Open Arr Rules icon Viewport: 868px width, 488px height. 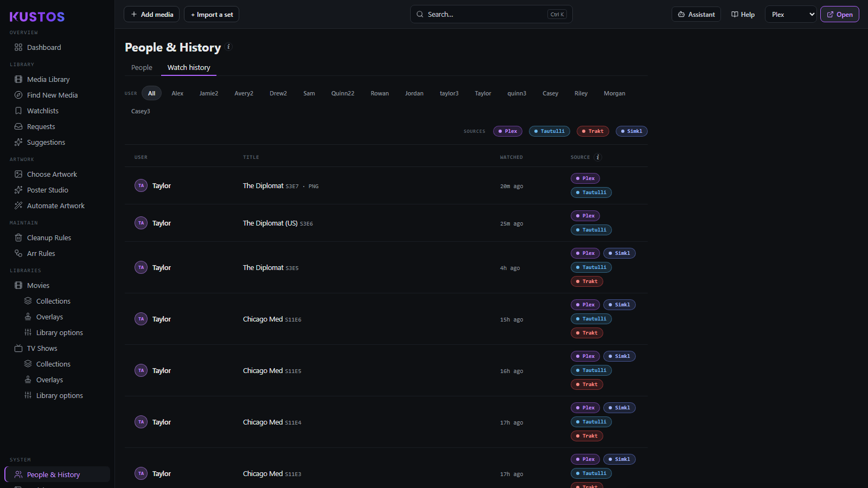point(18,253)
